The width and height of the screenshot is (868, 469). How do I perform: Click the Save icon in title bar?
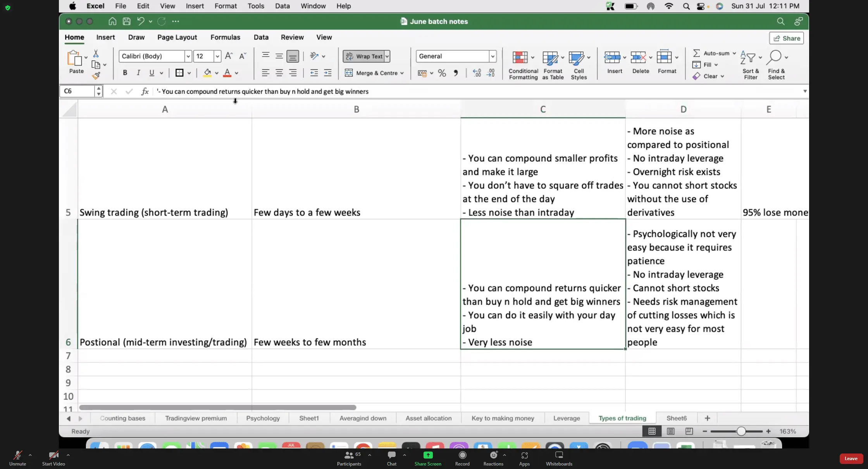(126, 21)
